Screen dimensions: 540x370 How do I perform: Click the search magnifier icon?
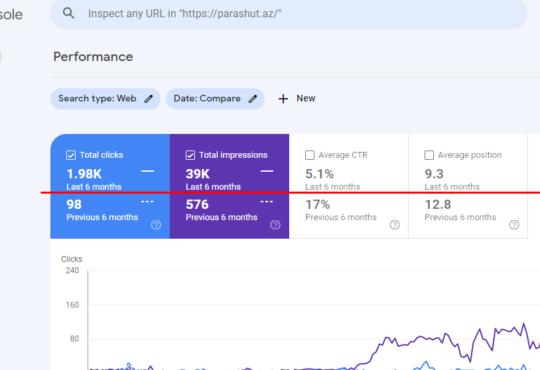pyautogui.click(x=69, y=13)
